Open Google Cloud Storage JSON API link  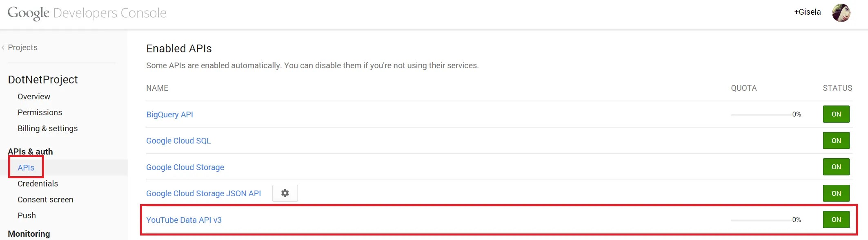click(x=203, y=193)
